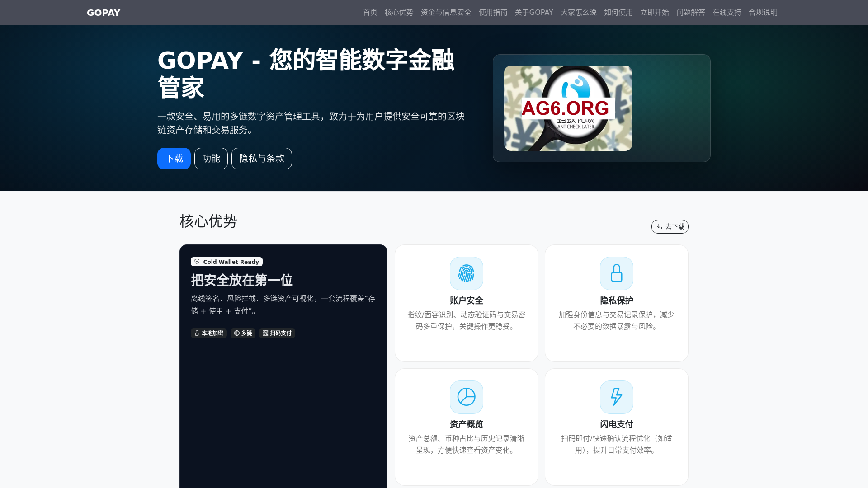This screenshot has height=488, width=868.
Task: Select 资金与信息安全 nav link
Action: click(x=446, y=13)
